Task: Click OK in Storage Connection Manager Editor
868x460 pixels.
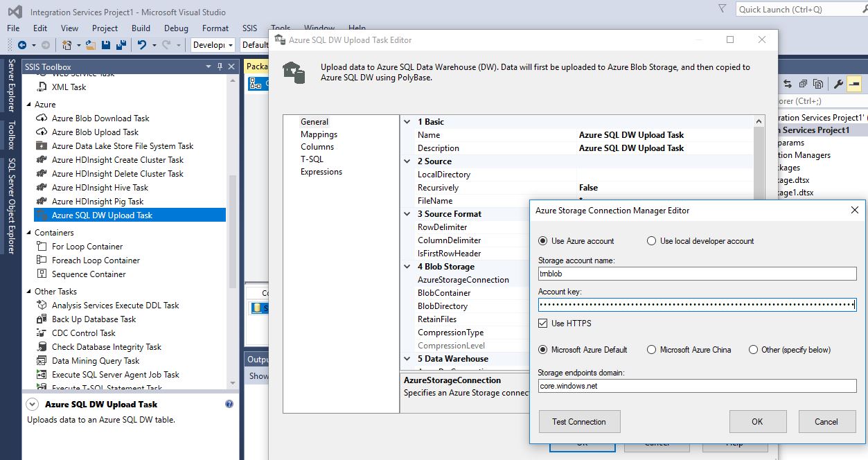Action: 757,421
